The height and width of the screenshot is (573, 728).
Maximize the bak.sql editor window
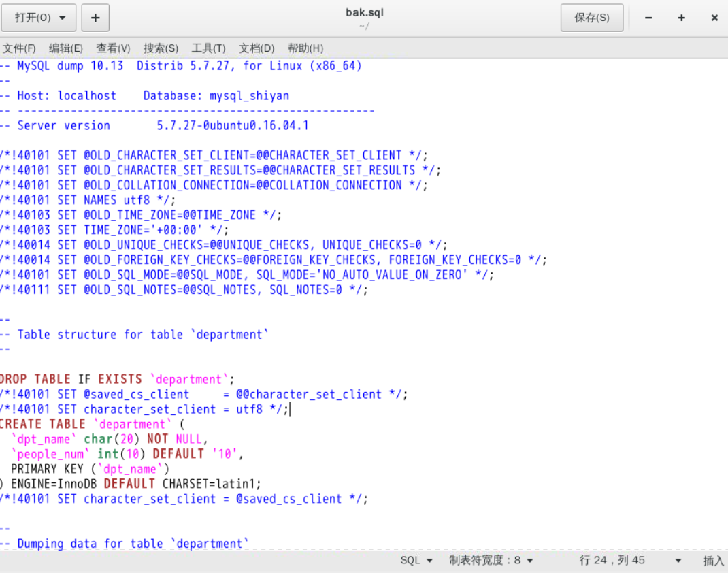click(x=681, y=18)
